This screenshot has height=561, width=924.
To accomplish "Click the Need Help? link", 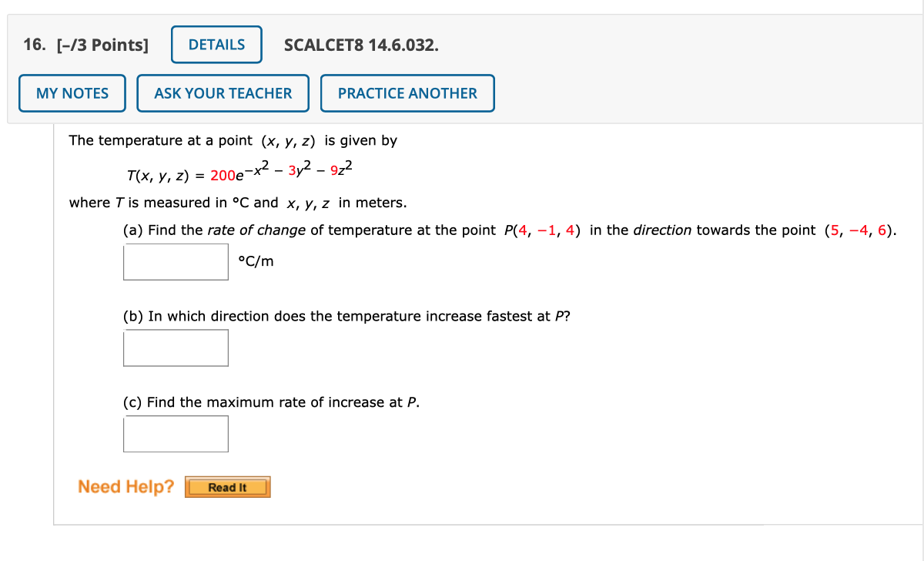I will coord(126,486).
